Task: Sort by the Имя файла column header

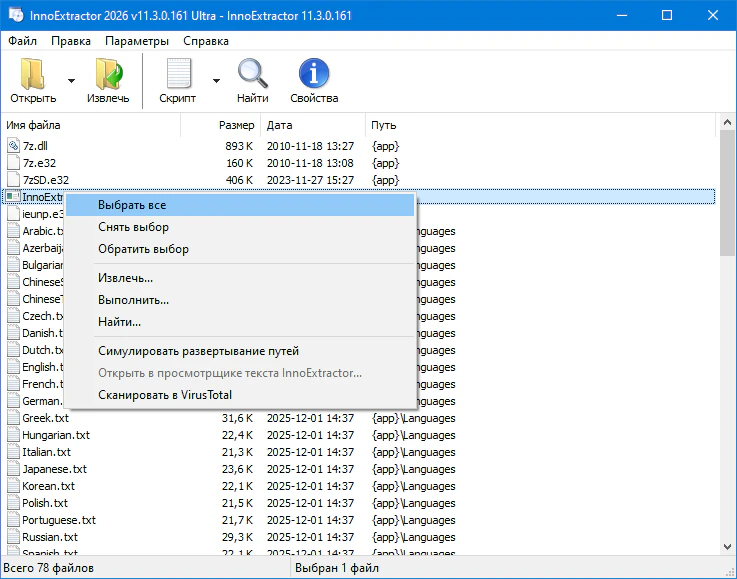Action: click(34, 125)
